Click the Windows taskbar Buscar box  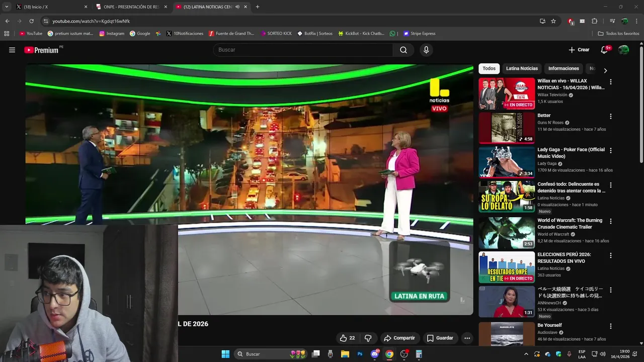coord(271,354)
